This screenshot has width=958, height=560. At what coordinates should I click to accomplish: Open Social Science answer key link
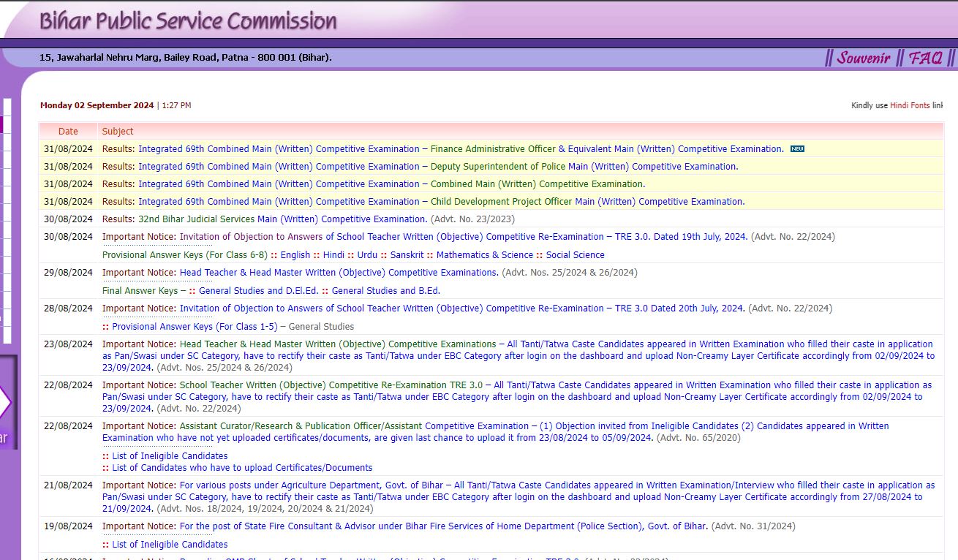coord(575,255)
